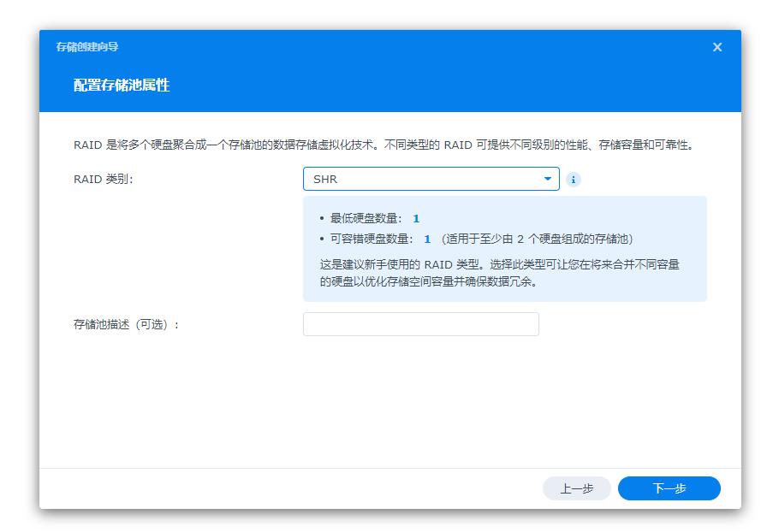This screenshot has width=773, height=532.
Task: Close the storage creation wizard dialog
Action: [717, 47]
